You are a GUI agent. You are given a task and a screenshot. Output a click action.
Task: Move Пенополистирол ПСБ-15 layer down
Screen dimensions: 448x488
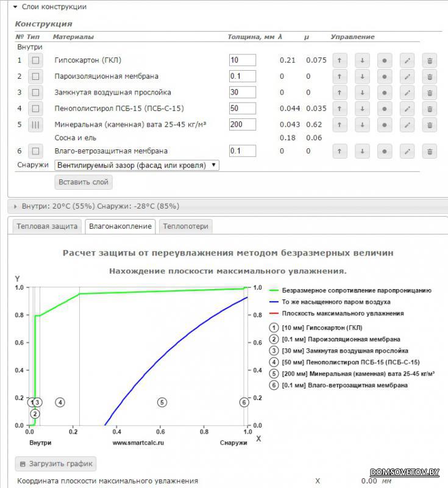point(362,109)
